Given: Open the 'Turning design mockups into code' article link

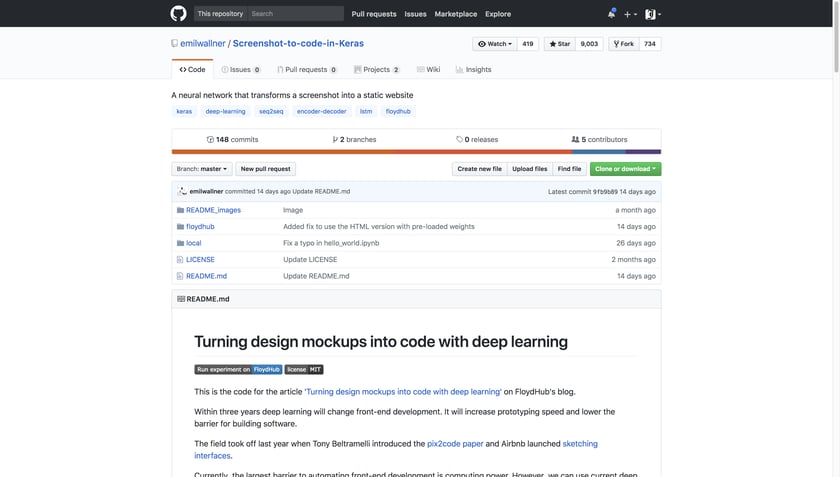Looking at the screenshot, I should click(403, 392).
